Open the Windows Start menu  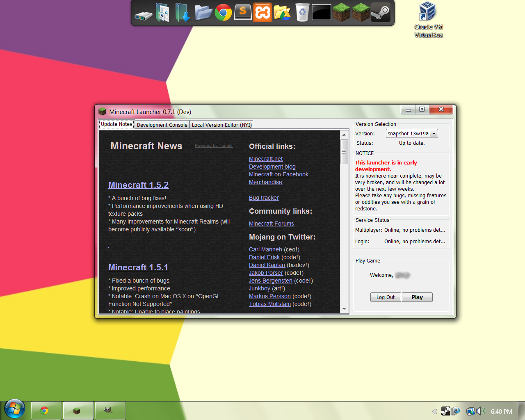click(x=15, y=409)
